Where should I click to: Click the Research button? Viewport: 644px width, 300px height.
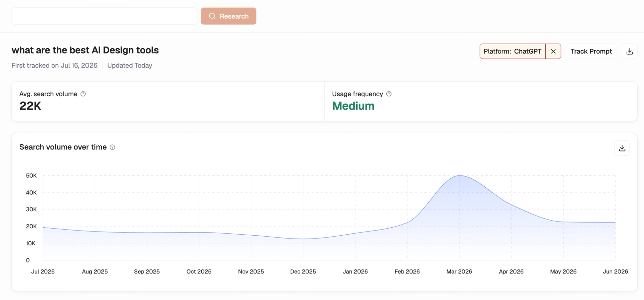(228, 16)
